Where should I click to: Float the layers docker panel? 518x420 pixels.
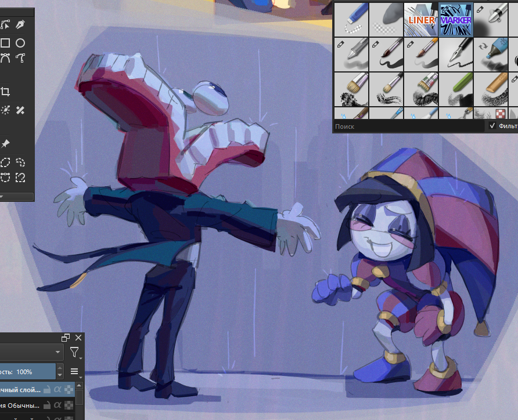coord(66,338)
